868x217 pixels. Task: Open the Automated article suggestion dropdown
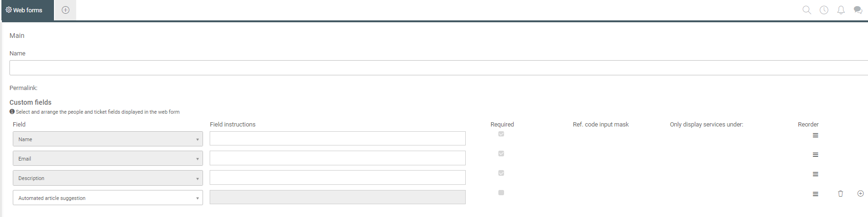[x=108, y=198]
